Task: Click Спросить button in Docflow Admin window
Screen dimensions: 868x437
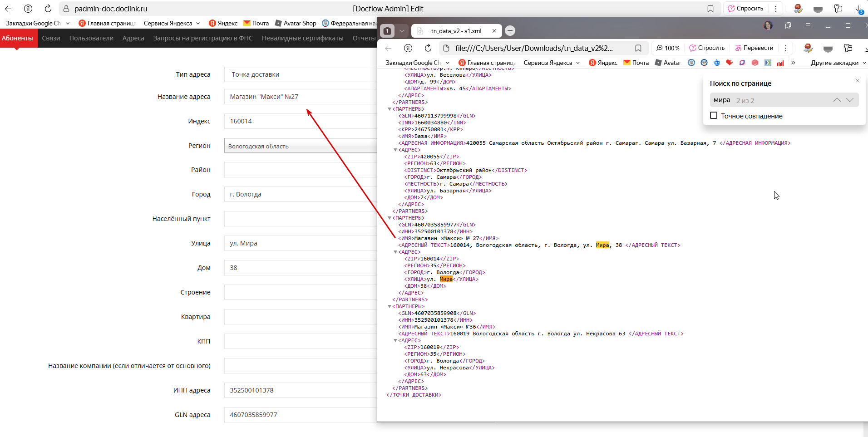Action: tap(745, 9)
